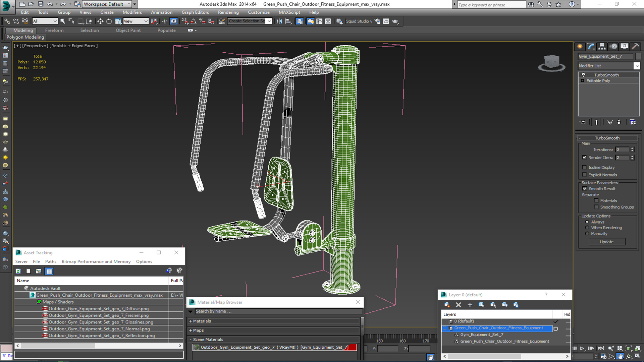Select Editable Poly in modifier stack
The height and width of the screenshot is (362, 644).
(x=598, y=81)
